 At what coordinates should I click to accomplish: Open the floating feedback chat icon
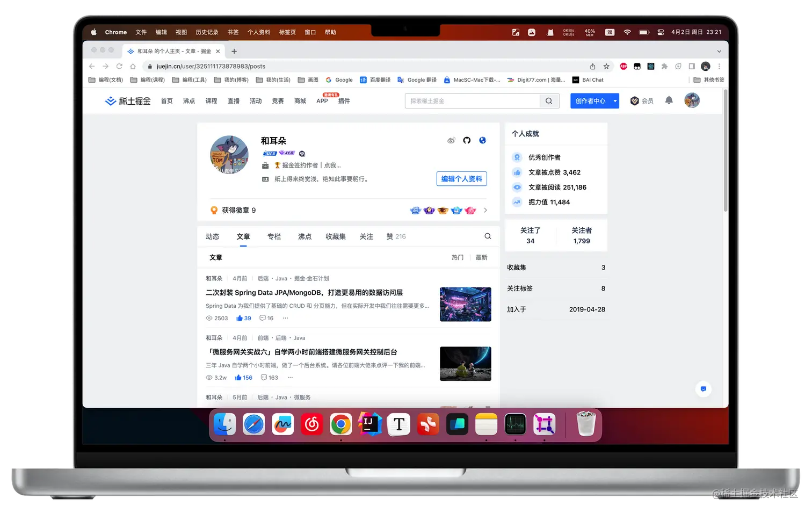click(x=704, y=389)
